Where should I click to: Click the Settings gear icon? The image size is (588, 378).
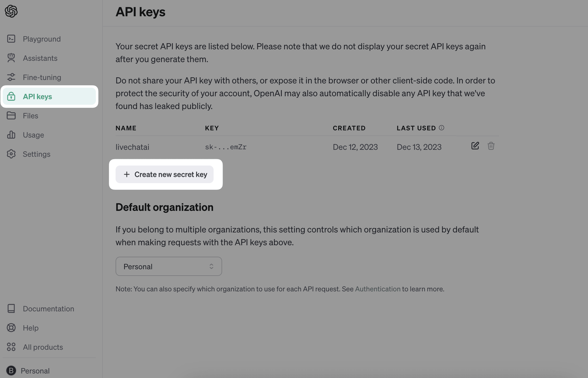(x=11, y=154)
